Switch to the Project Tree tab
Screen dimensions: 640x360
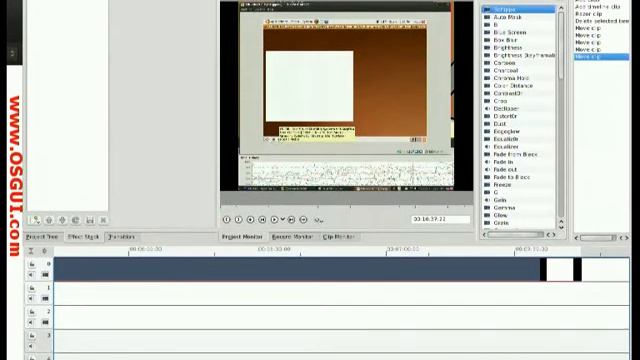click(x=42, y=237)
